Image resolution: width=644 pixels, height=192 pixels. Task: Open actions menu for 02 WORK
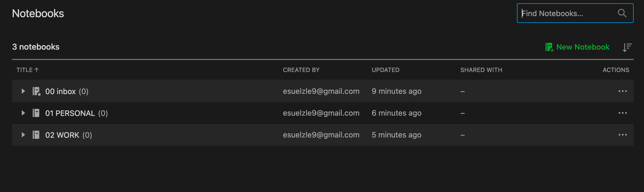point(622,135)
